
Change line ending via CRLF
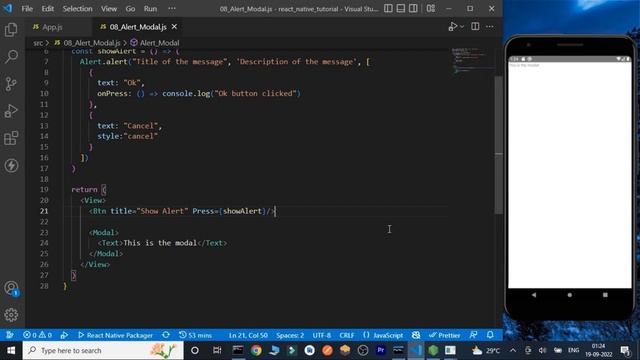347,335
